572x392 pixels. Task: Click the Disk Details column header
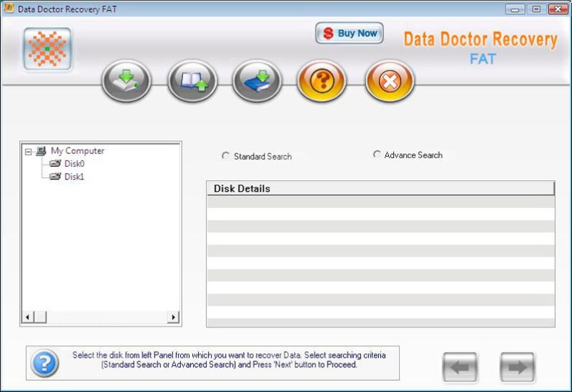(x=381, y=189)
